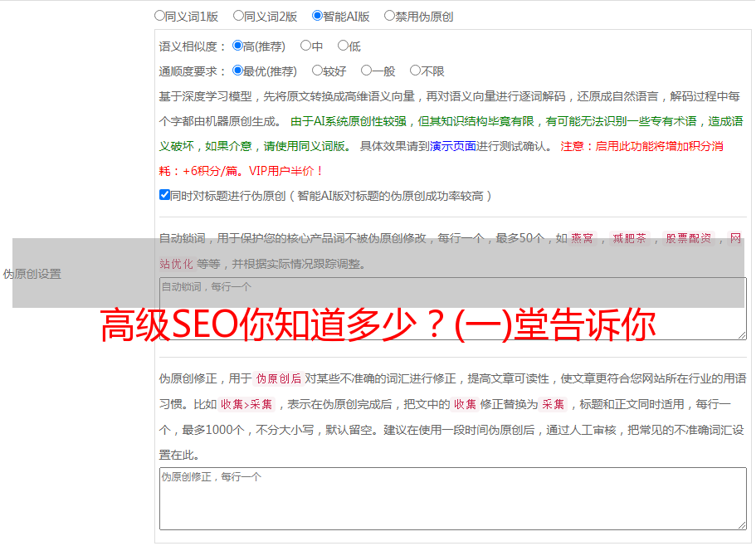756x546 pixels.
Task: Click the red 注意 points warning text
Action: coord(441,158)
